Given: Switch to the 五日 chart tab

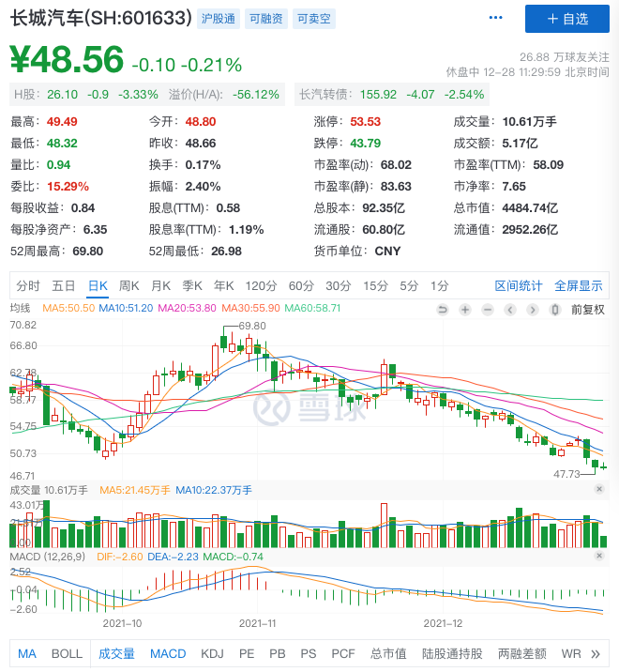Looking at the screenshot, I should (64, 286).
